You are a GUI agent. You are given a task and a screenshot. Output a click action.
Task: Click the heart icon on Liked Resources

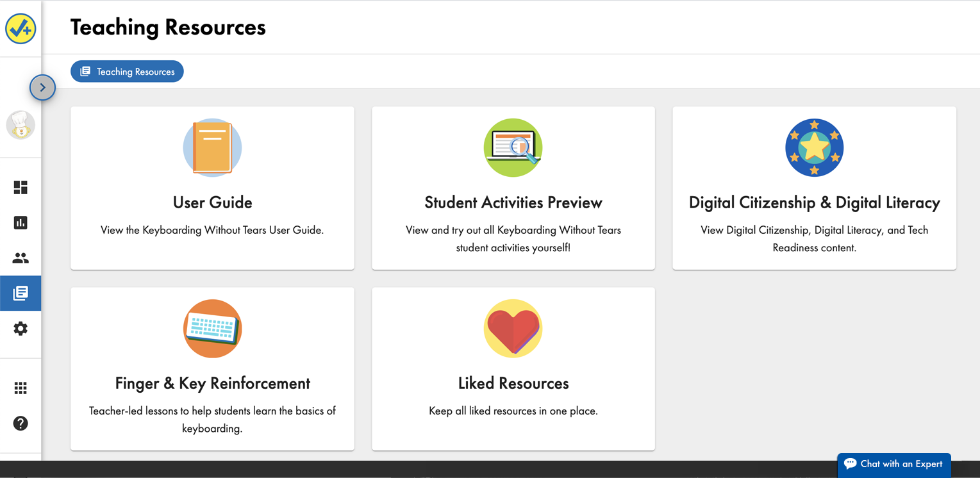pos(513,329)
